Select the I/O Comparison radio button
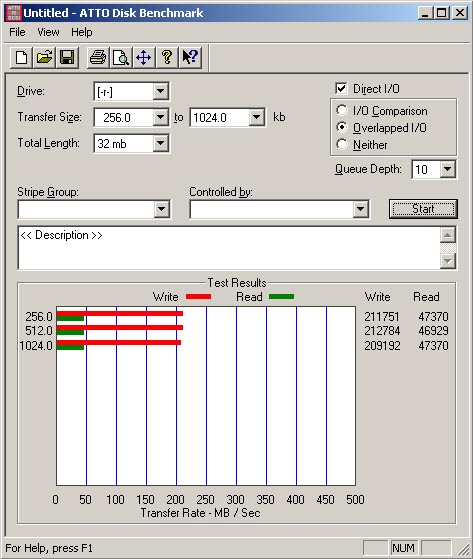473x559 pixels. 342,111
